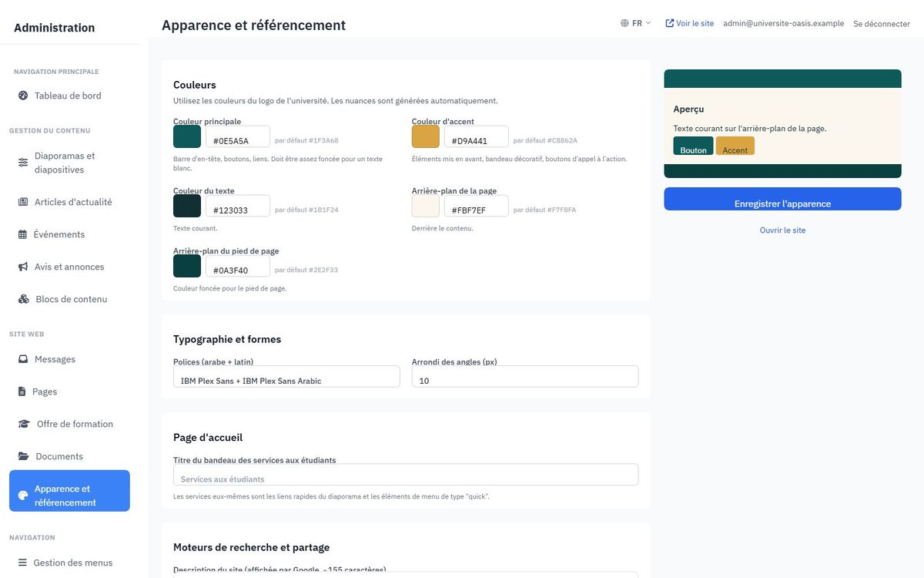Viewport: 924px width, 578px height.
Task: Open the Arrière-plan du pied de page swatch
Action: [x=187, y=266]
